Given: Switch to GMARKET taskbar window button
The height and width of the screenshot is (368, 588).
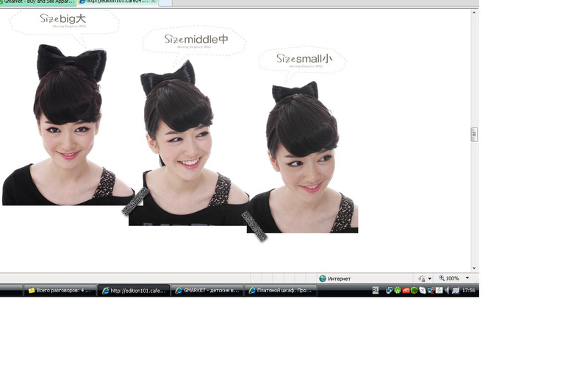Looking at the screenshot, I should tap(207, 291).
